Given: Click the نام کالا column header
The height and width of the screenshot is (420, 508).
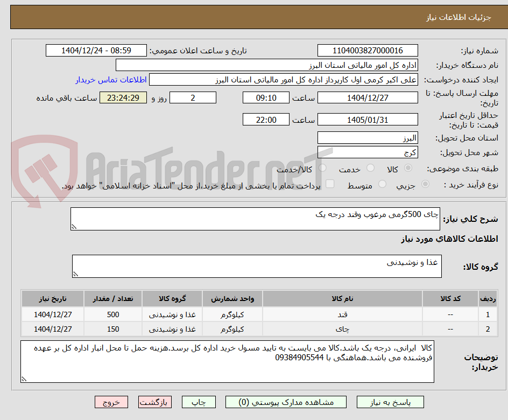Looking at the screenshot, I should 342,298.
